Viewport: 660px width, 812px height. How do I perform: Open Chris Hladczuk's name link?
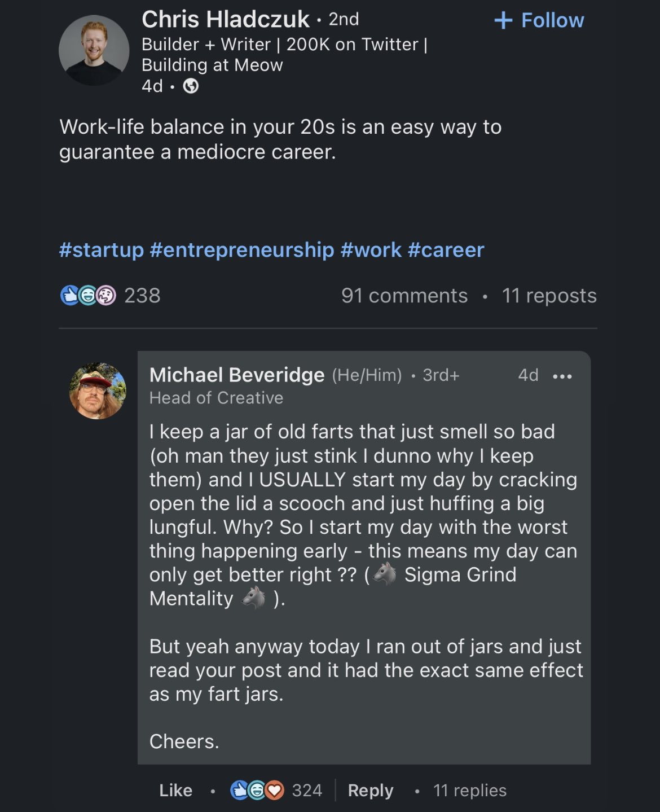225,20
